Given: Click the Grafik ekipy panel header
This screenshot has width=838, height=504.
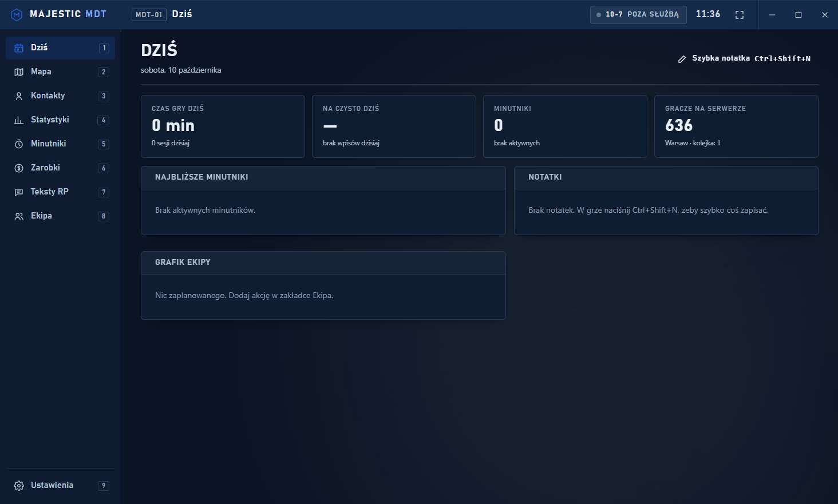Looking at the screenshot, I should coord(323,263).
